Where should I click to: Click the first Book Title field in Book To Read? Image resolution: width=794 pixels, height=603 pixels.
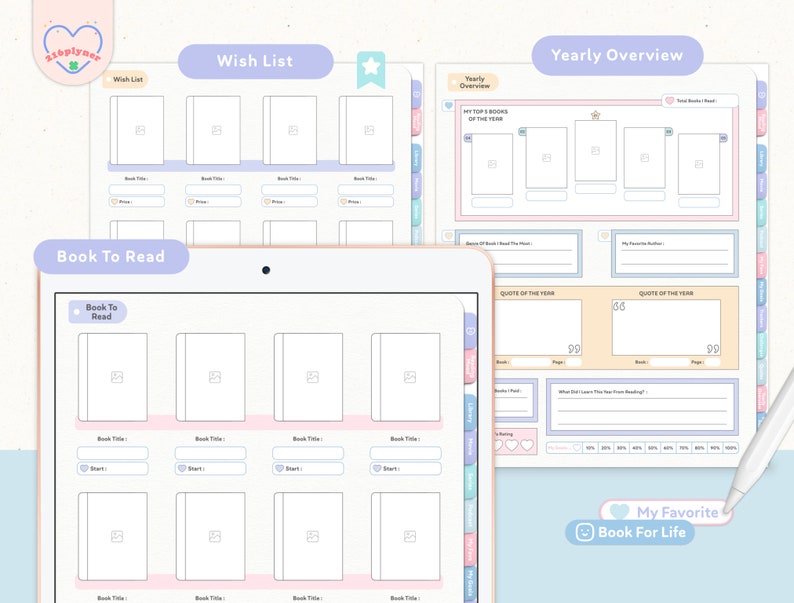point(112,453)
